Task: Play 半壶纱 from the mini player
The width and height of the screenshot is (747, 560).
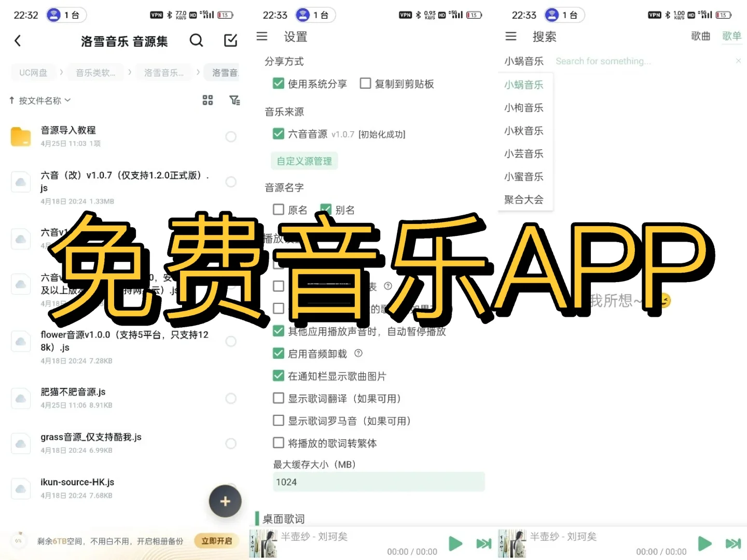Action: (455, 543)
